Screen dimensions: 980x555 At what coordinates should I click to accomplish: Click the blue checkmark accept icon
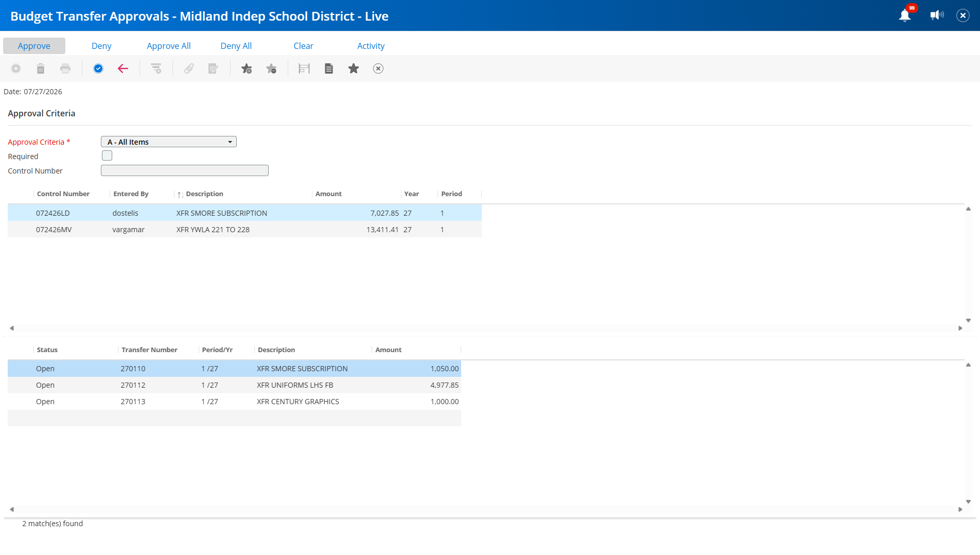click(98, 68)
